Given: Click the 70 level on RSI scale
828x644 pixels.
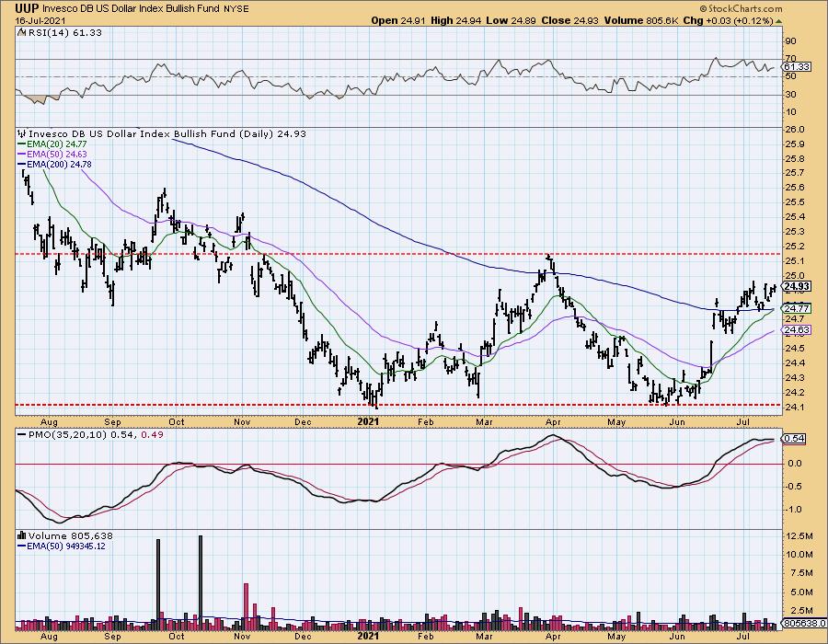Looking at the screenshot, I should [x=791, y=58].
